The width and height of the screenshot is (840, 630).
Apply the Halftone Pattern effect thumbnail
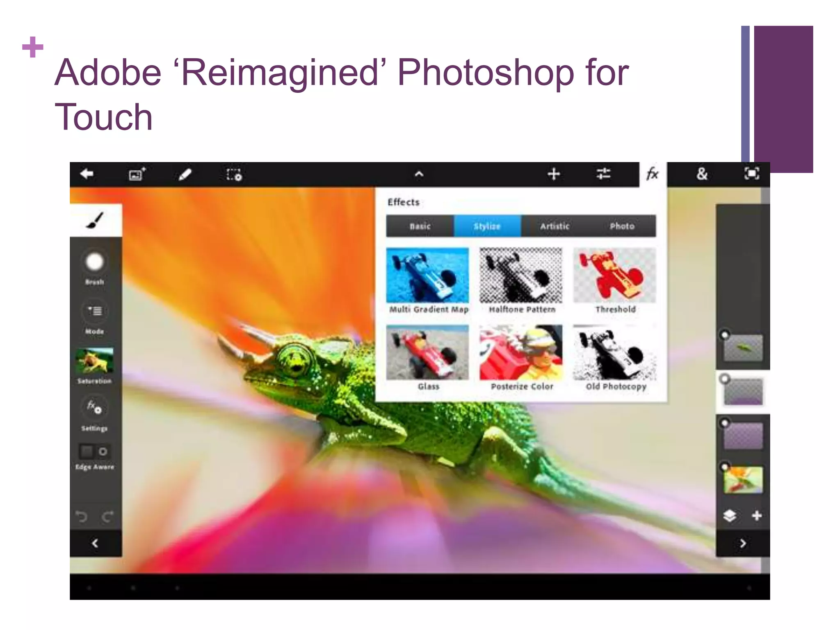click(x=521, y=275)
